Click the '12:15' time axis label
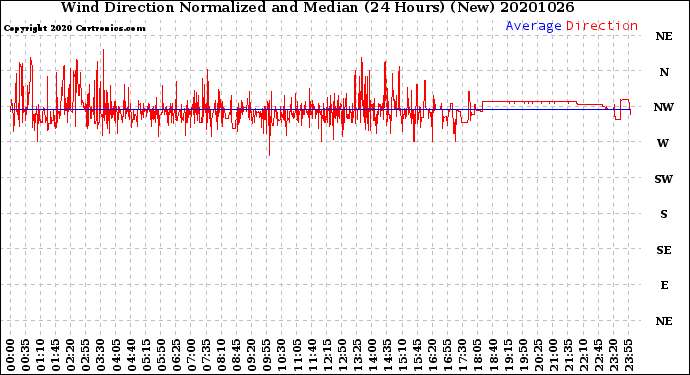Viewport: 690px width, 375px height. pos(327,355)
